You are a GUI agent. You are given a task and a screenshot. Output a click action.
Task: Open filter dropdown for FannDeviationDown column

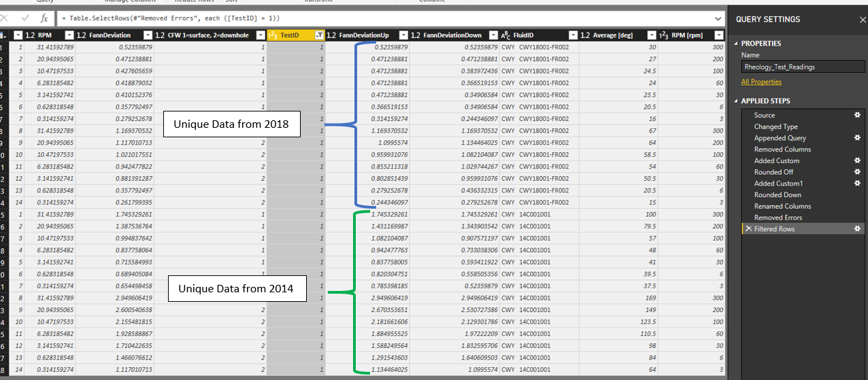click(493, 35)
